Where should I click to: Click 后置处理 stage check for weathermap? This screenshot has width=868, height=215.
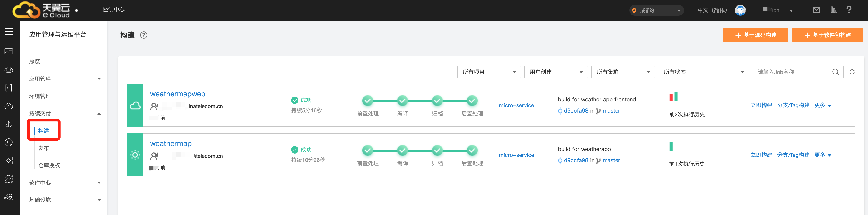[x=472, y=150]
